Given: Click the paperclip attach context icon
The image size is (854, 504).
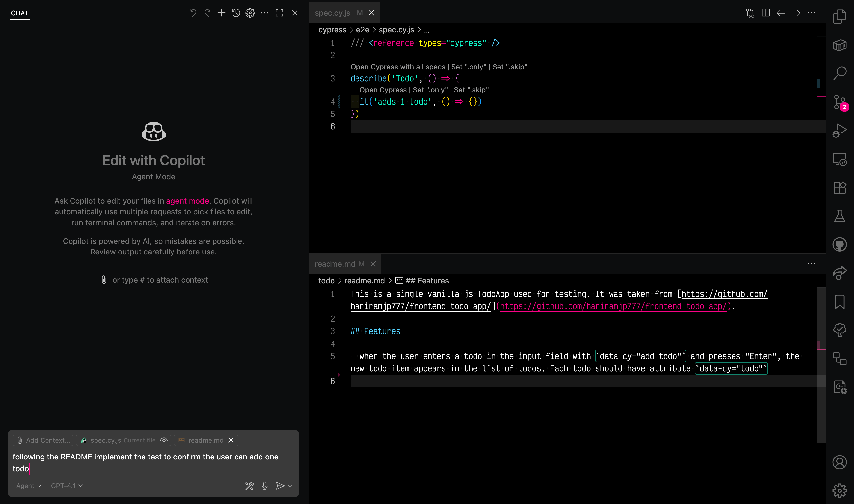Looking at the screenshot, I should tap(104, 280).
